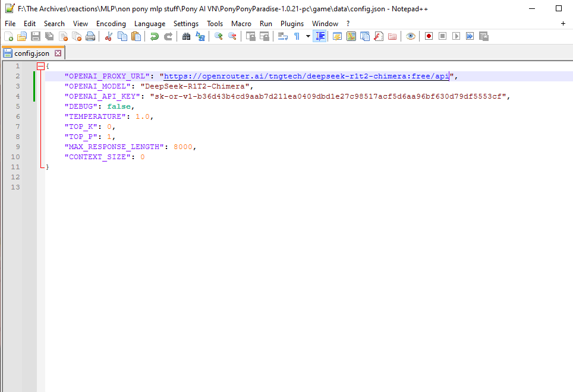Save the current recorded macro icon
This screenshot has height=392, width=573.
point(483,36)
